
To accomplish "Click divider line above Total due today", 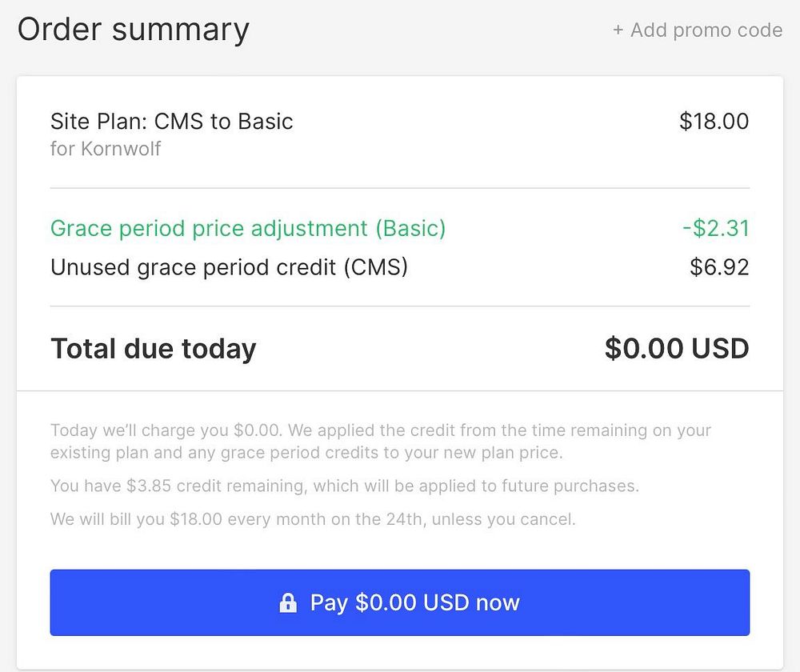I will point(400,306).
